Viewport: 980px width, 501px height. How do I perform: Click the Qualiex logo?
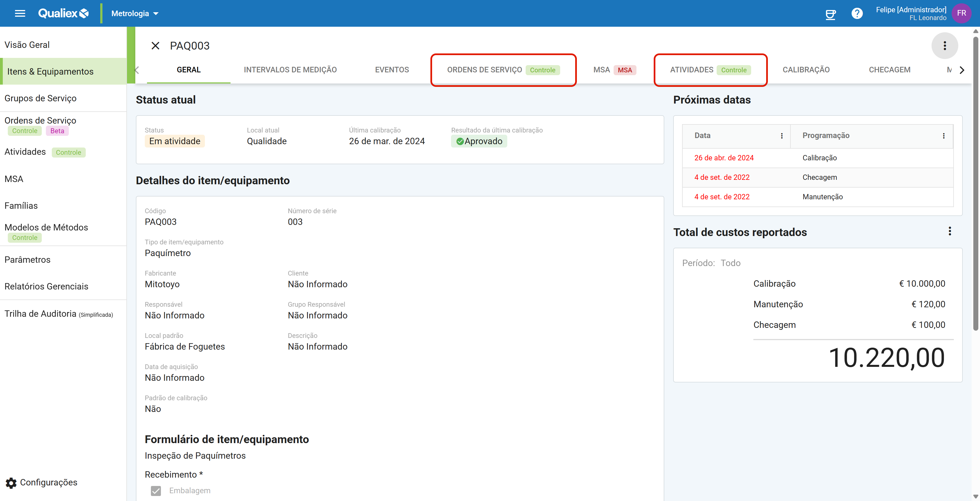63,13
